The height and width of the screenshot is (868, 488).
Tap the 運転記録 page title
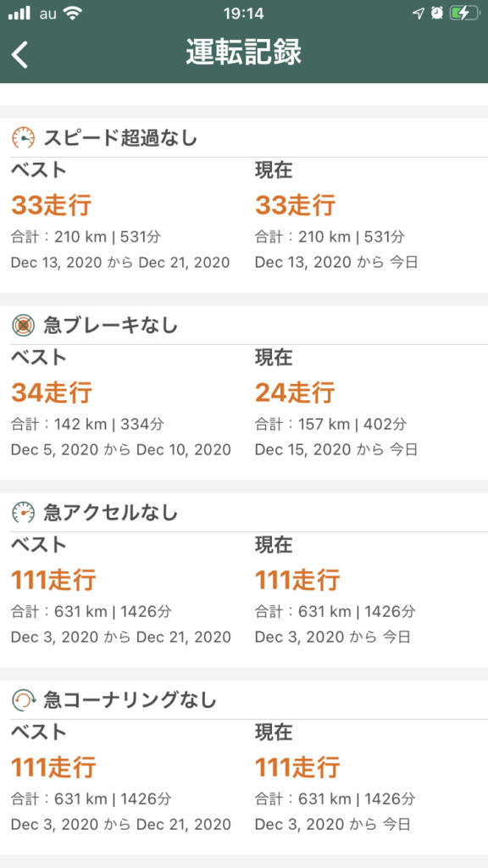244,53
